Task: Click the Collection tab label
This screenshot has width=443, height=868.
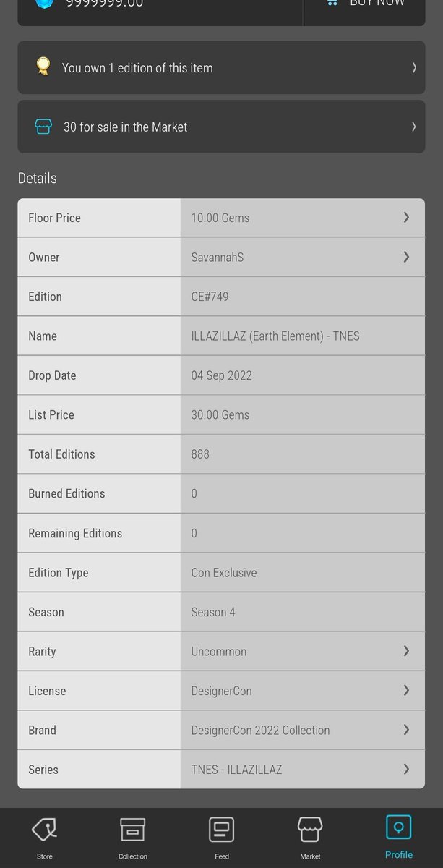Action: pyautogui.click(x=133, y=856)
